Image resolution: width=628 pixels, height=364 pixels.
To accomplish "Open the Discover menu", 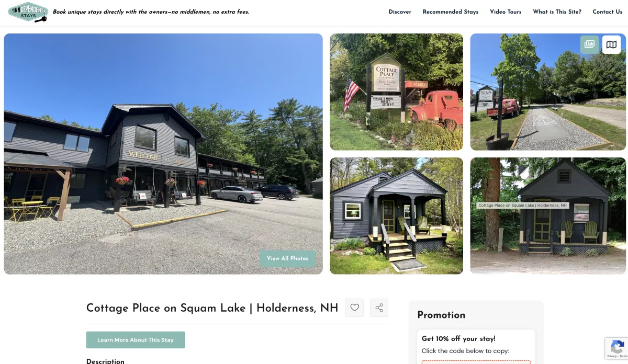I will click(x=400, y=12).
